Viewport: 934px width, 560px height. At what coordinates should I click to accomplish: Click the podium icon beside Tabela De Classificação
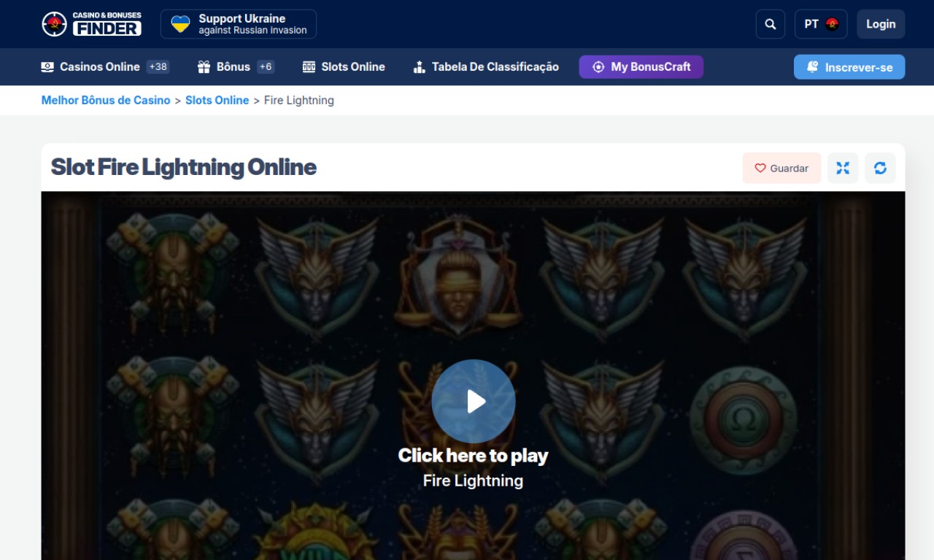[x=419, y=67]
